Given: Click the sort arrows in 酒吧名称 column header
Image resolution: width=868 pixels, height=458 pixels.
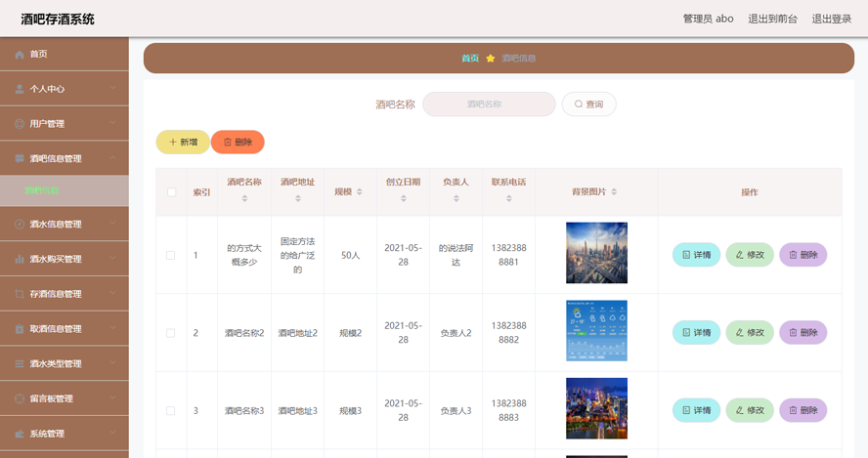Looking at the screenshot, I should [x=244, y=198].
